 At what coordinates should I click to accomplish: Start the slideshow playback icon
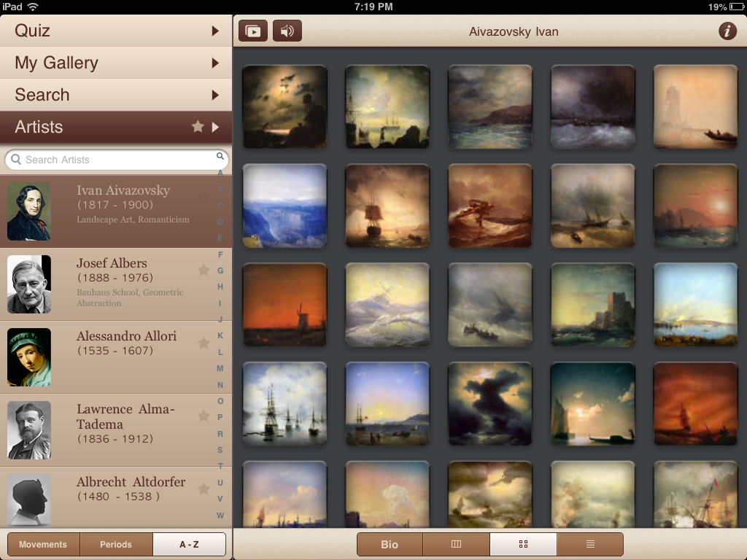pos(252,31)
